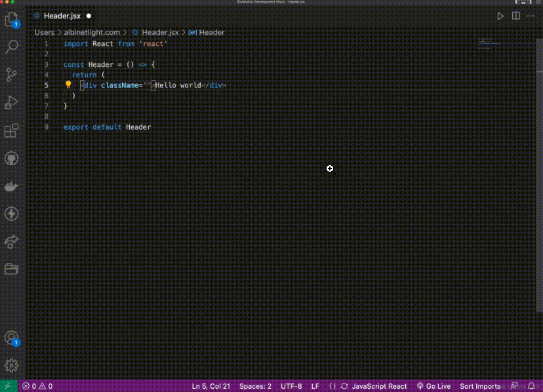
Task: Change indentation via Spaces: 2
Action: pyautogui.click(x=255, y=385)
